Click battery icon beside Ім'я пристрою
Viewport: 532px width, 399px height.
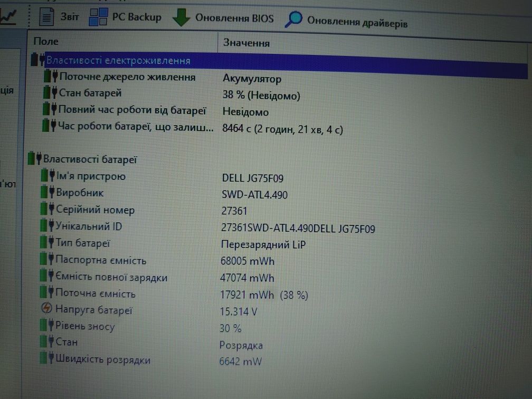click(x=48, y=175)
